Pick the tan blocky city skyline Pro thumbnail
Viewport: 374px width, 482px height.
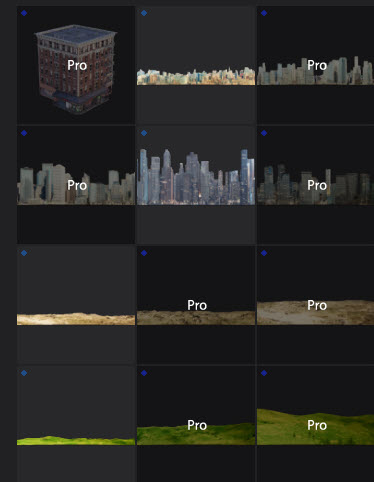tap(76, 185)
